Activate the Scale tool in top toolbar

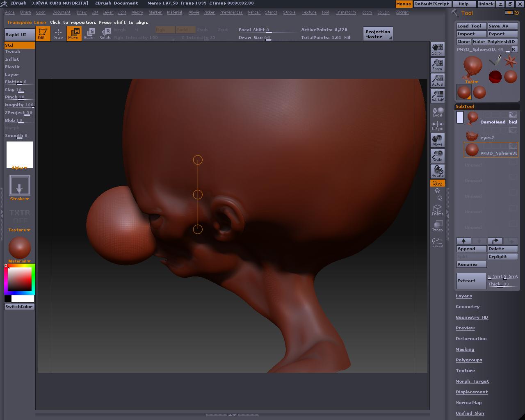(x=89, y=34)
